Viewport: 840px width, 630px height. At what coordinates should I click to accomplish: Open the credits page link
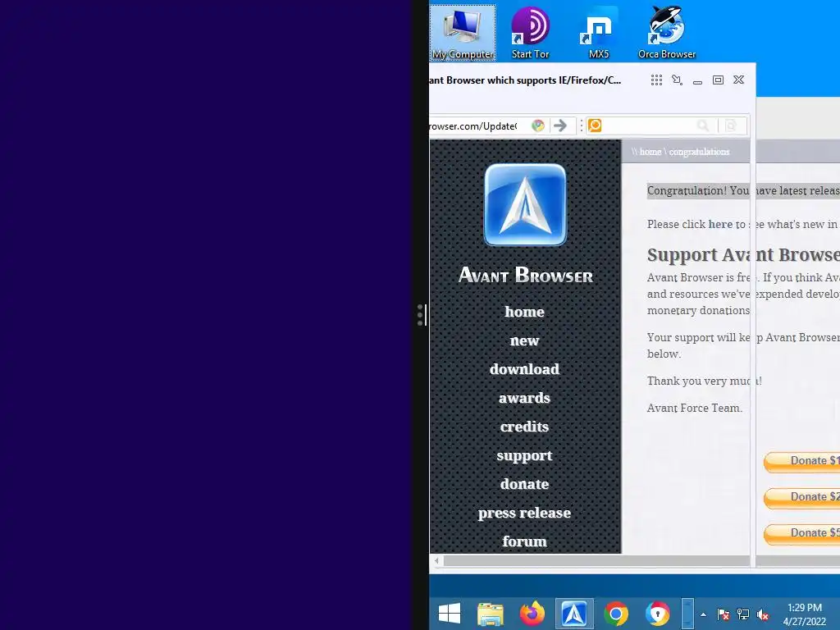pyautogui.click(x=524, y=427)
